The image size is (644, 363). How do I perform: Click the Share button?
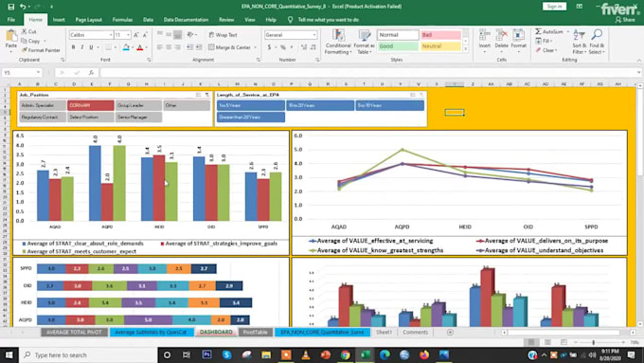(625, 19)
